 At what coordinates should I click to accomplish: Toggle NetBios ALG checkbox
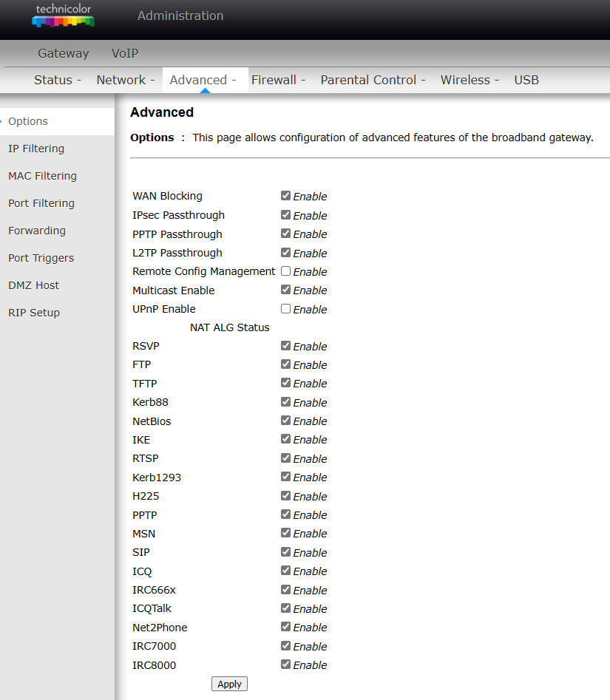pyautogui.click(x=286, y=421)
